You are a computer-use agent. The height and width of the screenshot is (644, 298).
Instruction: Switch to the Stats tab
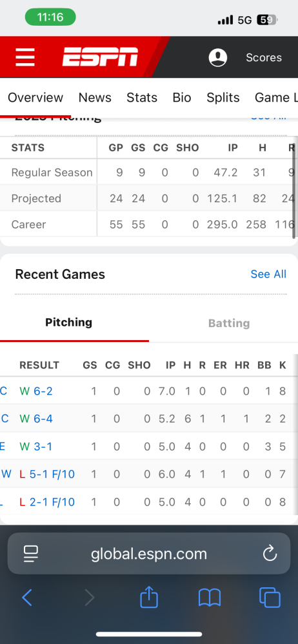142,97
